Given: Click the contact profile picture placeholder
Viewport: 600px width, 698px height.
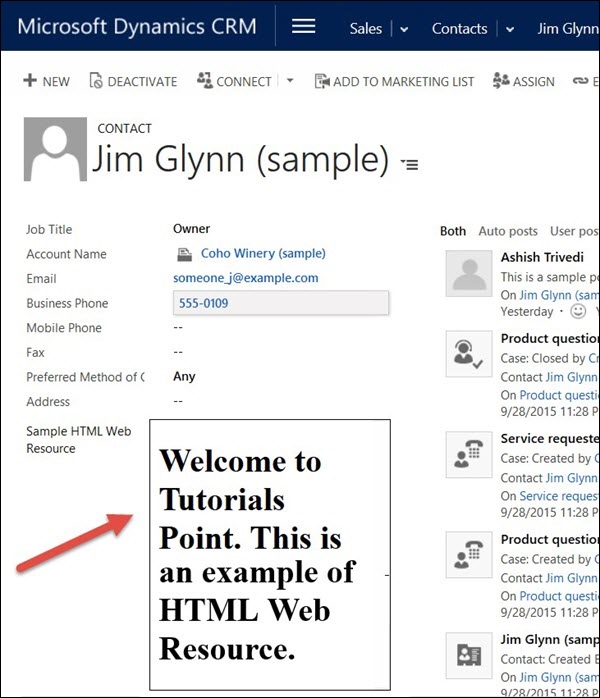Looking at the screenshot, I should (55, 149).
